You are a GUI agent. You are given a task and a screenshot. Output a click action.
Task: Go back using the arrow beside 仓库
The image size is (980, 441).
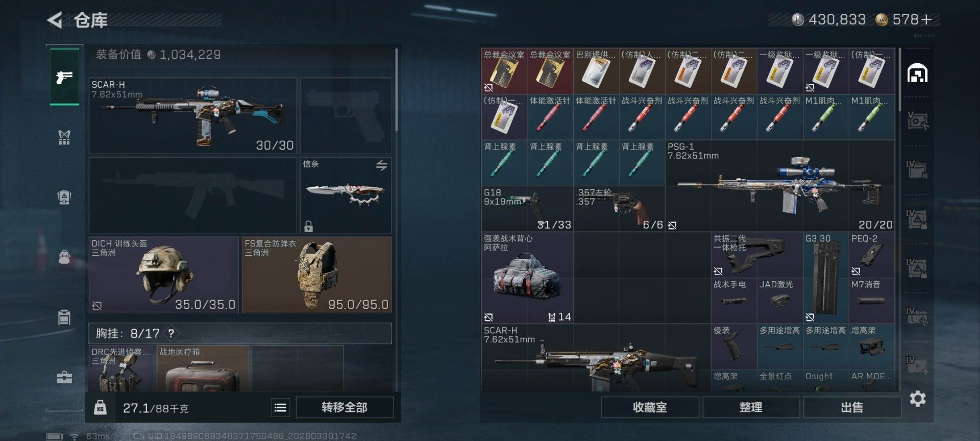pos(54,20)
